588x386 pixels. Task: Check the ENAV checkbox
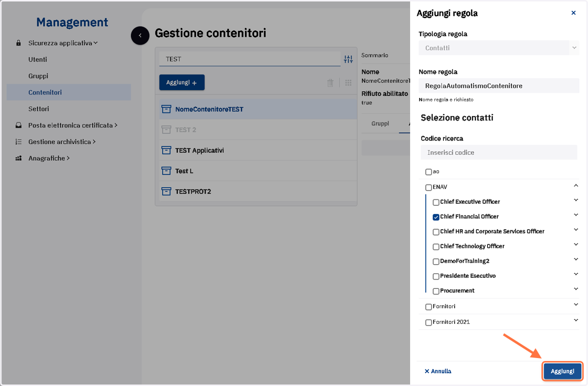(429, 187)
